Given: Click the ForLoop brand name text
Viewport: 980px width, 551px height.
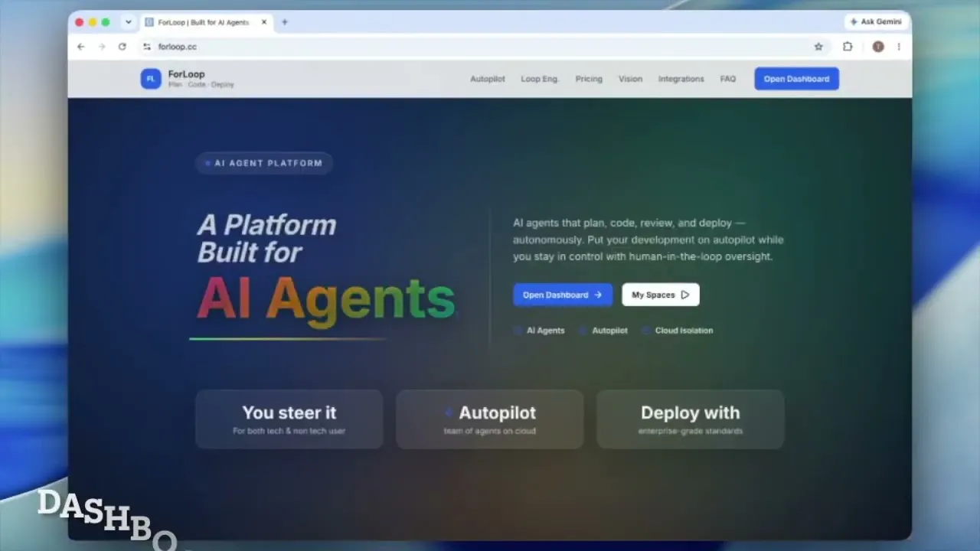Looking at the screenshot, I should (186, 74).
